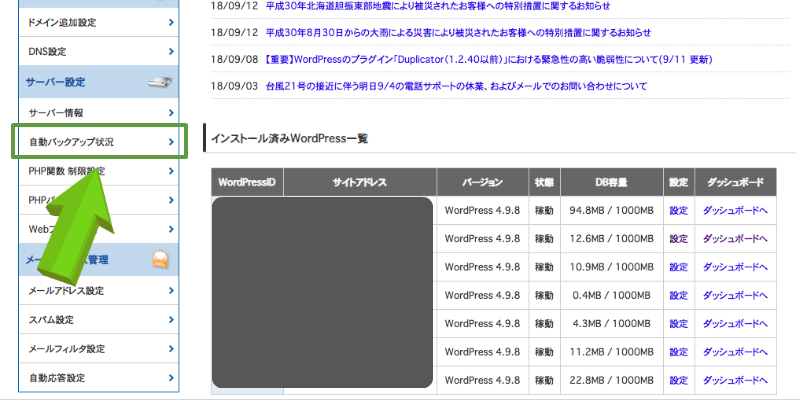Open 自動応答設定 menu item
The height and width of the screenshot is (400, 800).
pyautogui.click(x=98, y=378)
